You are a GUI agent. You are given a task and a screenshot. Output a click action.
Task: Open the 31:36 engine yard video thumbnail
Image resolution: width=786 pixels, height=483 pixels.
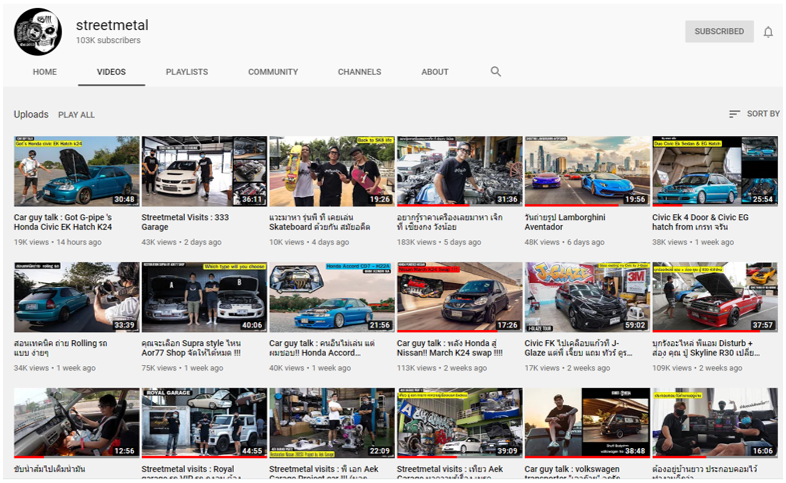pyautogui.click(x=460, y=171)
